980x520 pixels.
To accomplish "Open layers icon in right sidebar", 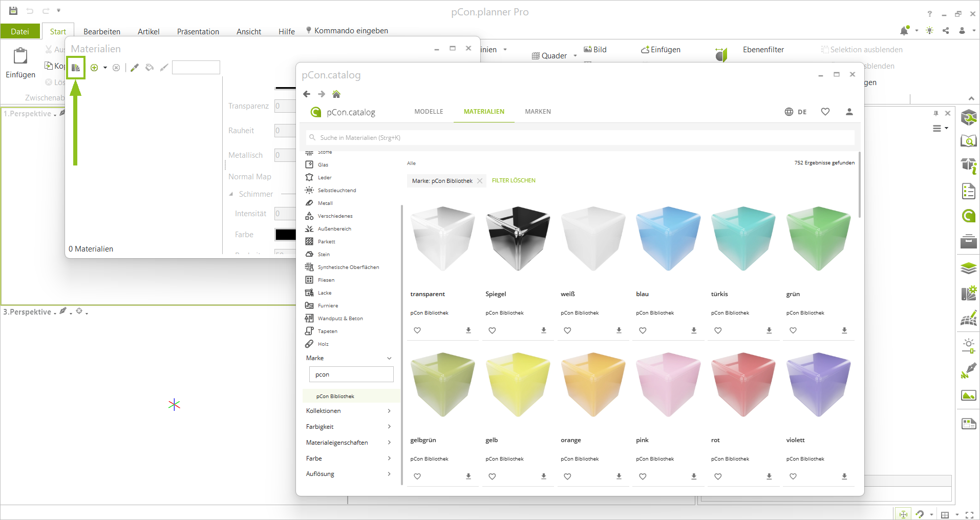I will point(968,268).
